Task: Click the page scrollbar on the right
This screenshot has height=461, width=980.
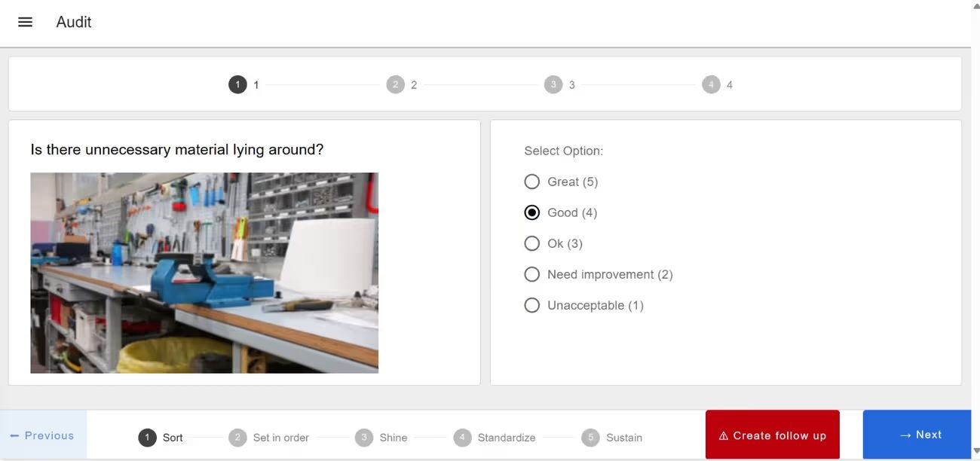Action: click(x=975, y=226)
